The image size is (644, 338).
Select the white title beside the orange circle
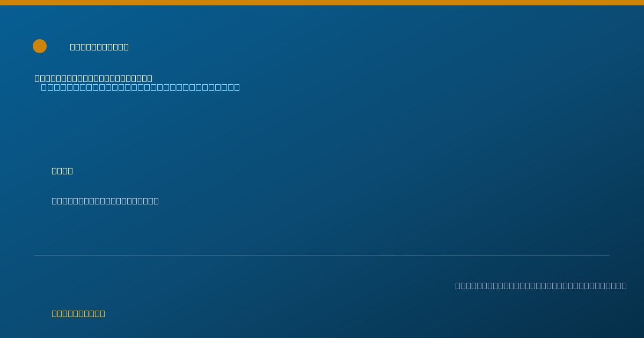(99, 47)
